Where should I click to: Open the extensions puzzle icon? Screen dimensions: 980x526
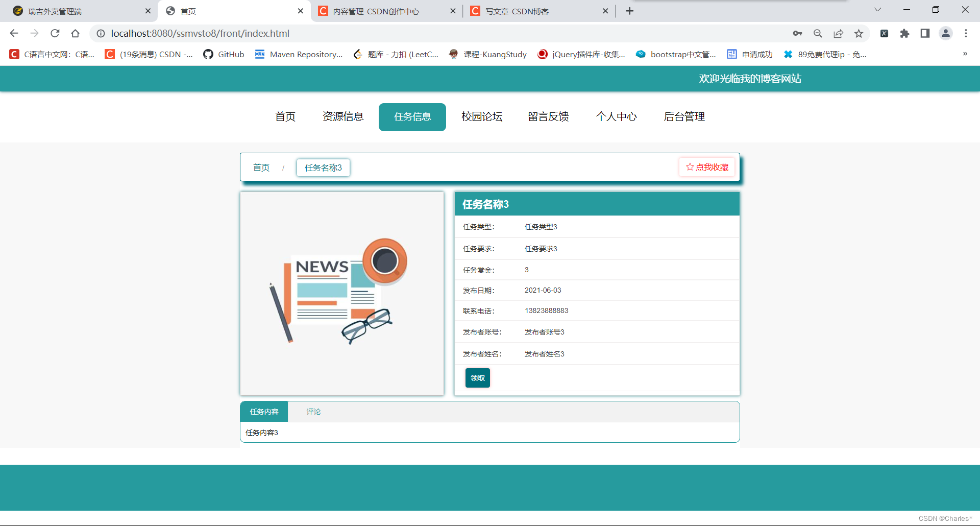coord(904,33)
